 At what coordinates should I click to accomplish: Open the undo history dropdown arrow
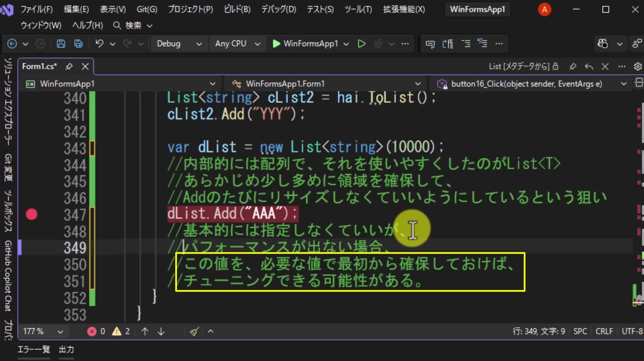(113, 44)
